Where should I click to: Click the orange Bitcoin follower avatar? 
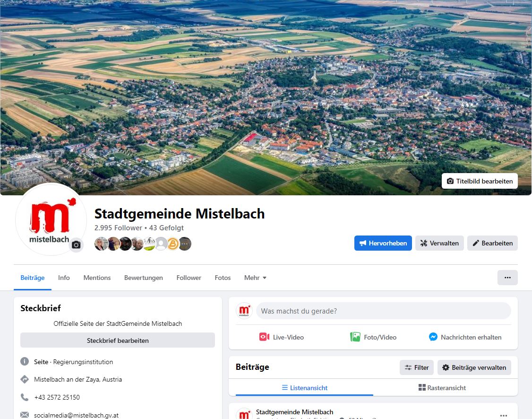[x=173, y=244]
